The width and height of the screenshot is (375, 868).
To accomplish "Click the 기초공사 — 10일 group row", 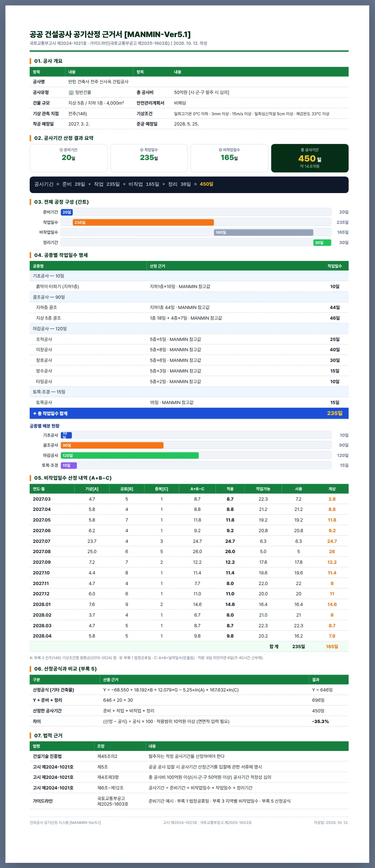I will pos(189,276).
